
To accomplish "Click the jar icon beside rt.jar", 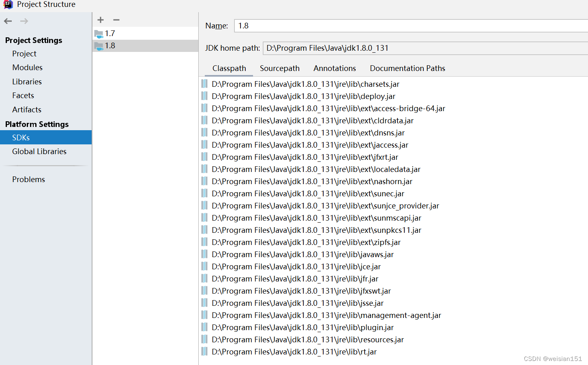I will (x=204, y=352).
